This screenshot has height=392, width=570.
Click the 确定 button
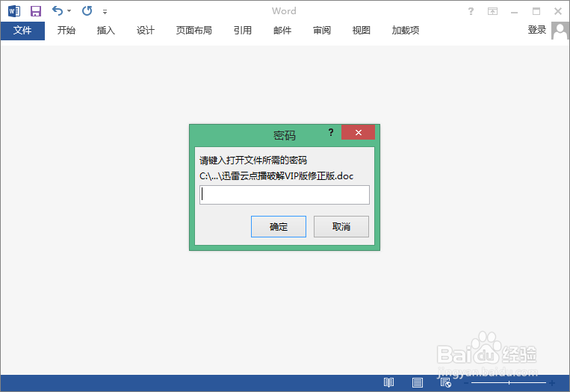[279, 227]
